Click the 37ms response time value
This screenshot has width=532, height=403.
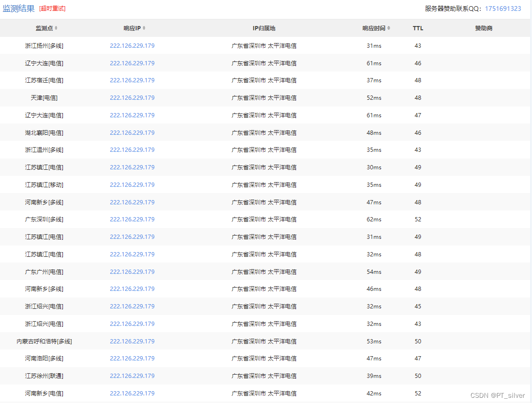374,80
